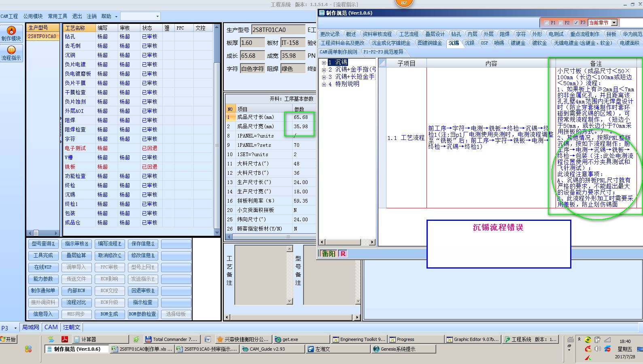
Task: Open the Total Commander taskbar item
Action: click(172, 339)
